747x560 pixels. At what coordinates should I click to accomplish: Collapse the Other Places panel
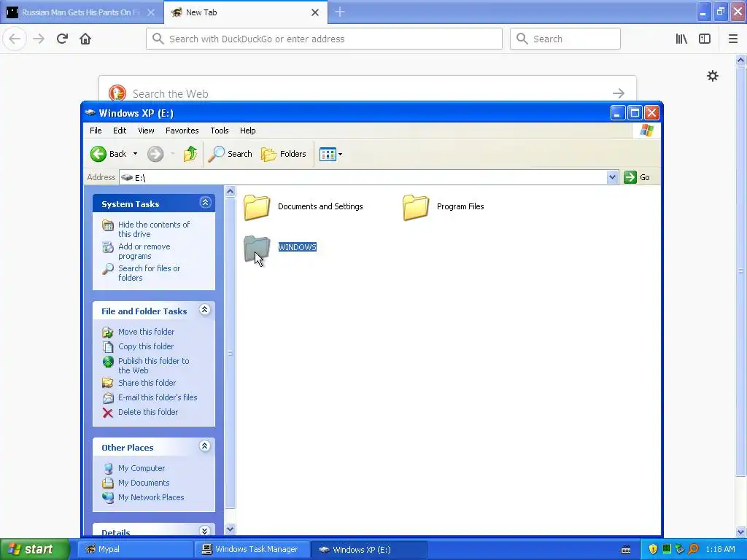click(205, 446)
